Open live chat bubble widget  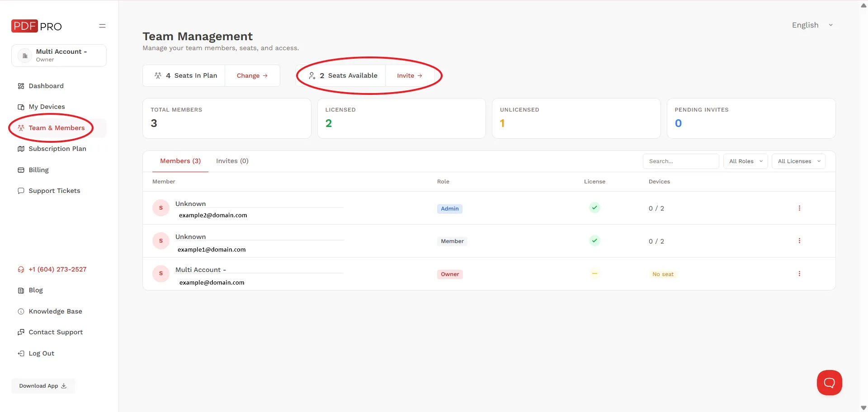click(829, 383)
